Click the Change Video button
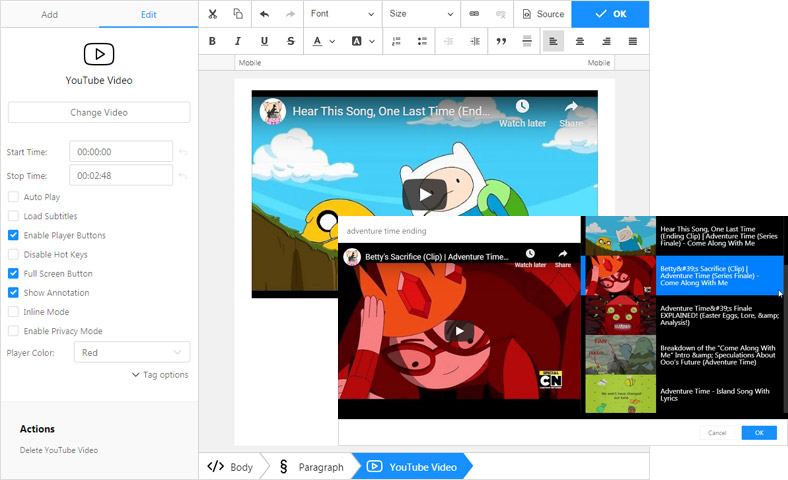The height and width of the screenshot is (480, 788). [99, 113]
